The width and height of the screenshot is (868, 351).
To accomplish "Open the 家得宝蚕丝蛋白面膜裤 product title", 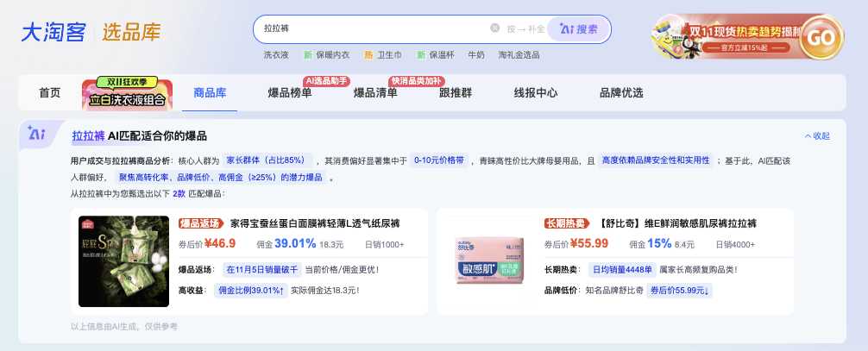I will tap(315, 223).
